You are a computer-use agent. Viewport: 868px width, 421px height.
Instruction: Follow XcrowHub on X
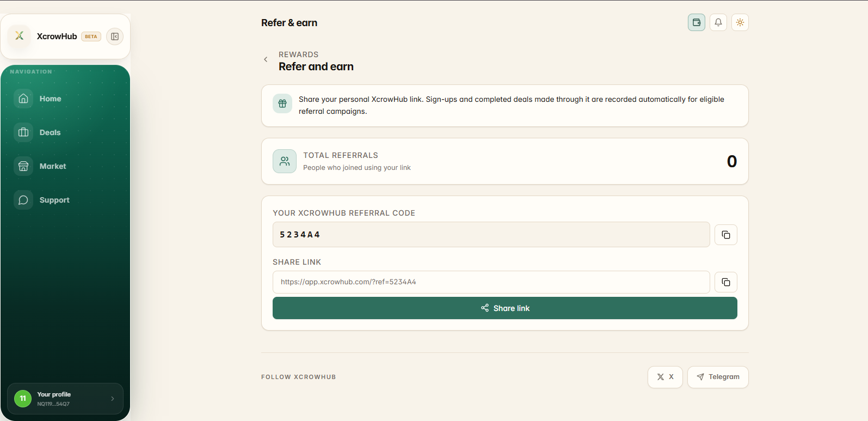(x=665, y=377)
